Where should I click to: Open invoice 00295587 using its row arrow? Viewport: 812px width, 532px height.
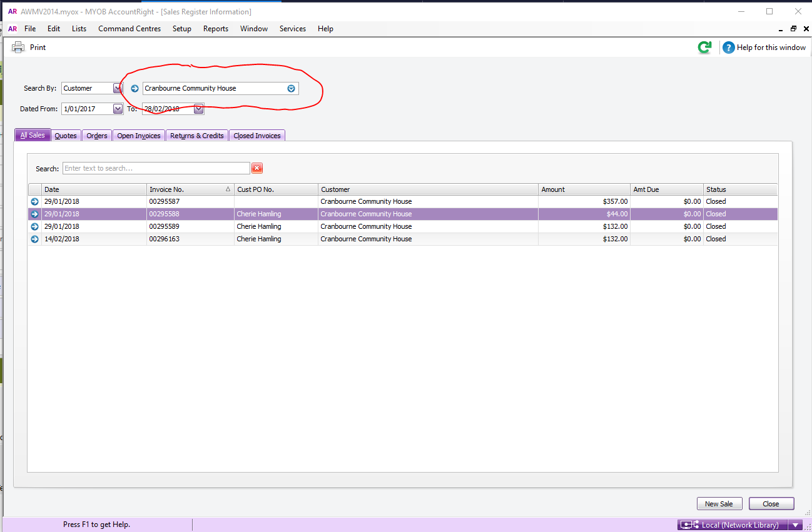(x=35, y=201)
